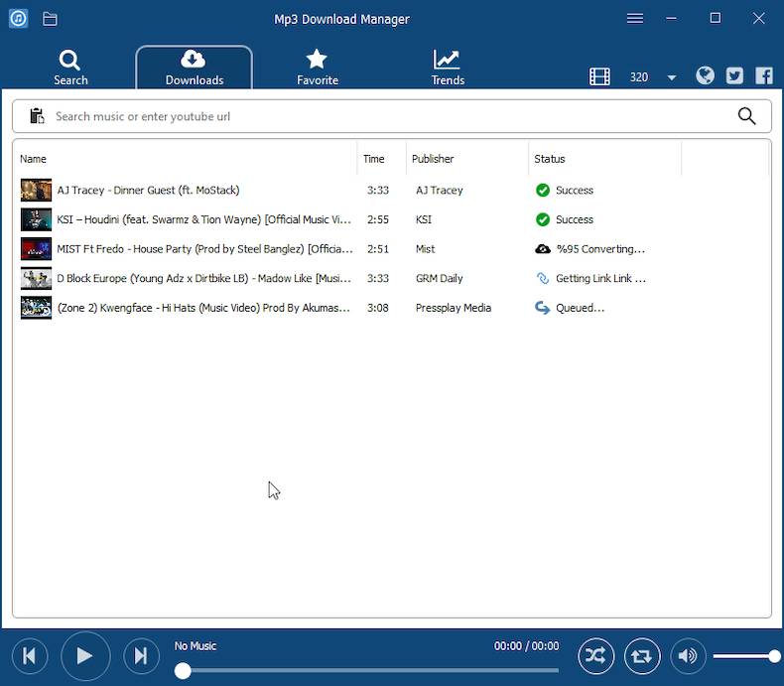Click the search music or YouTube URL field

coord(387,116)
